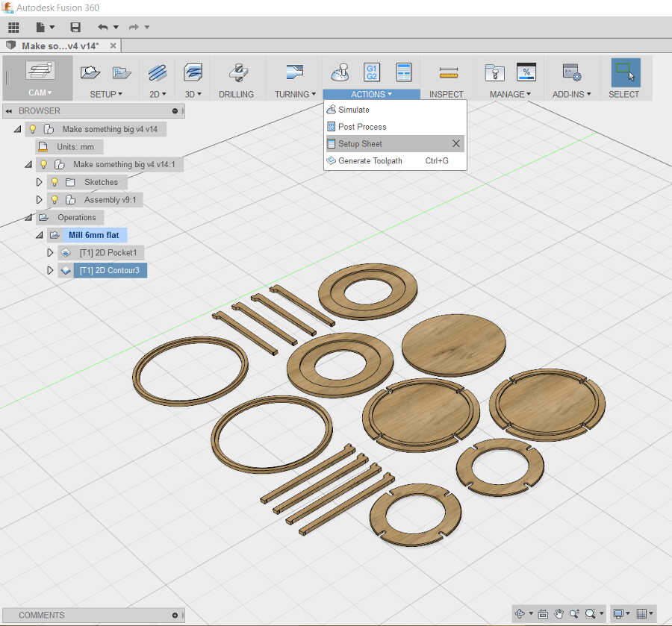Select the Mill 6mm flat setup
The height and width of the screenshot is (626, 672).
click(x=94, y=235)
